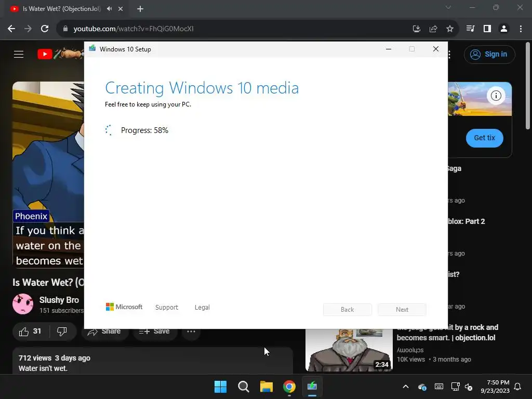The image size is (532, 399).
Task: Open notifications bell in taskbar
Action: (x=518, y=387)
